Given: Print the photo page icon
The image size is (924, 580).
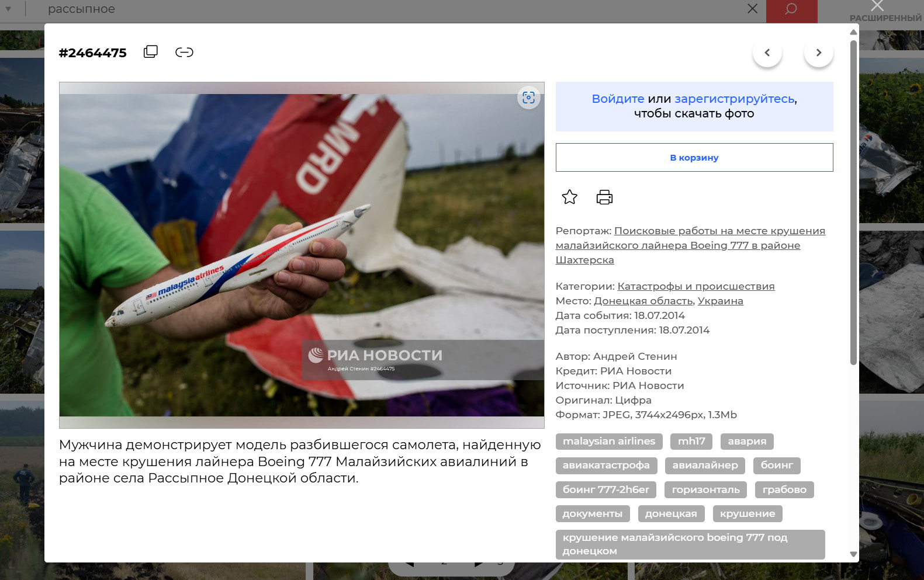Looking at the screenshot, I should click(x=604, y=197).
